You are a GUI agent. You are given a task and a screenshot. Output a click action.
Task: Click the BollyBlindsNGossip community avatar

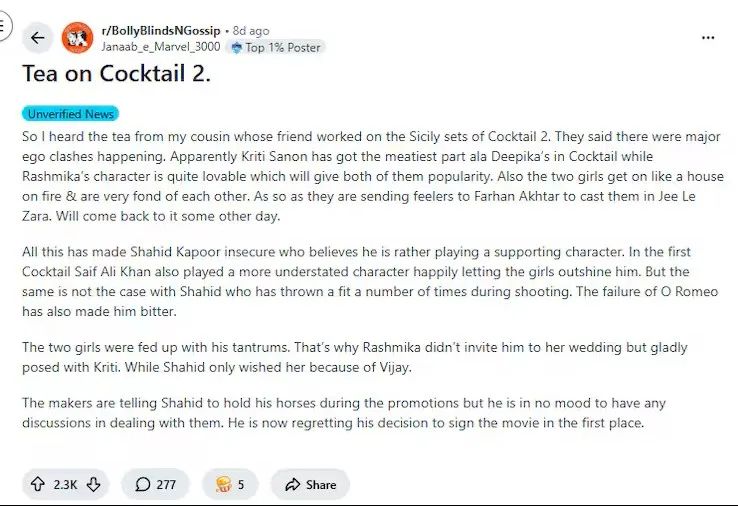(77, 38)
